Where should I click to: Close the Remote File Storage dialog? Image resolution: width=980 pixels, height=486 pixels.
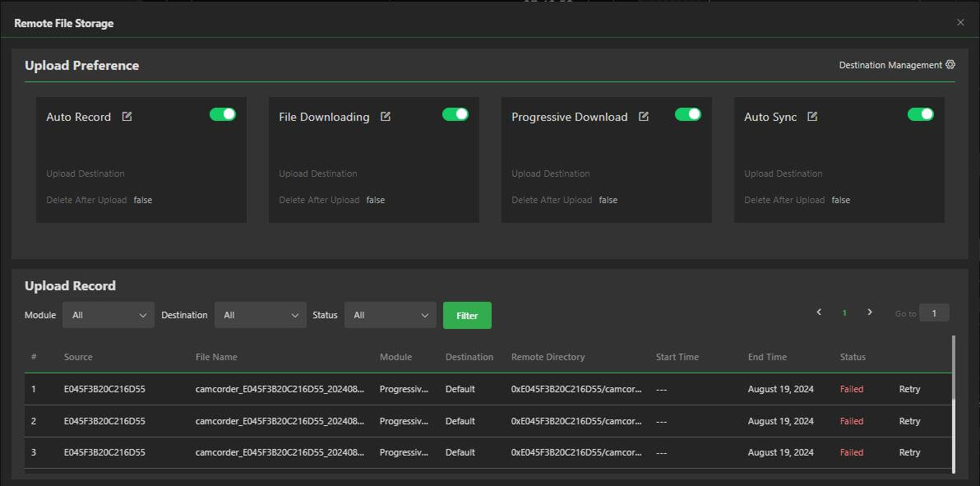pos(959,22)
